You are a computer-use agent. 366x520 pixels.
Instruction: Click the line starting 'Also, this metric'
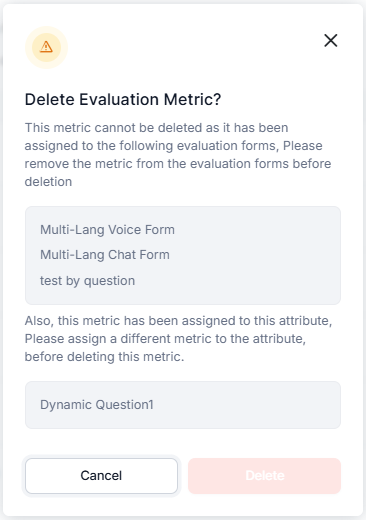click(x=178, y=321)
